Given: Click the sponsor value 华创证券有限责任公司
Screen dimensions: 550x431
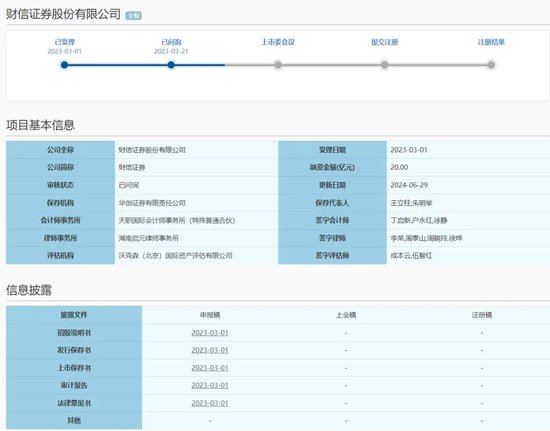Looking at the screenshot, I should 152,203.
